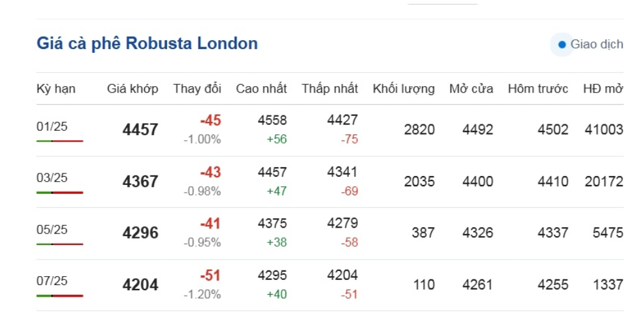Click the Giao dịch status label
Viewport: 644px width, 324px height.
tap(596, 45)
